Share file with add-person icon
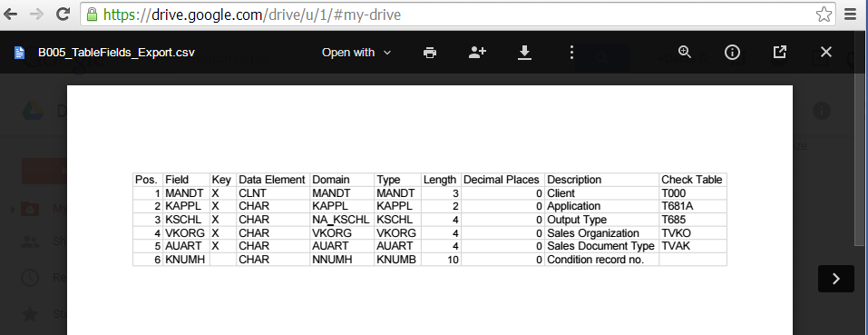868x335 pixels. point(476,53)
